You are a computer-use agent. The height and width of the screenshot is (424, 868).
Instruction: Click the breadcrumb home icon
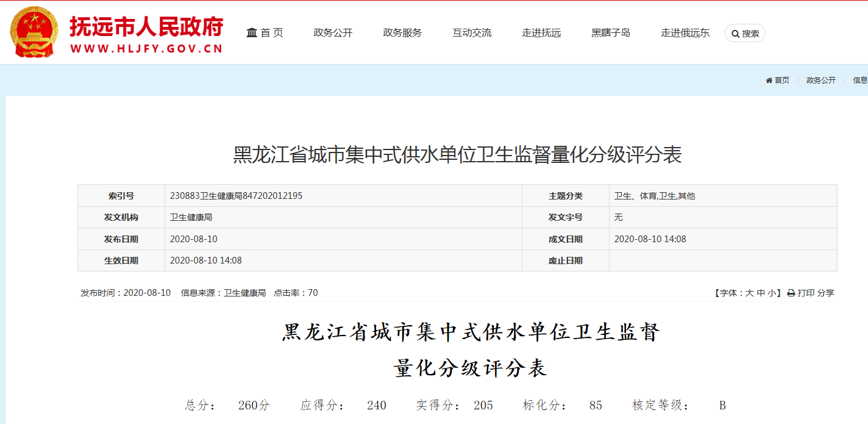point(769,81)
